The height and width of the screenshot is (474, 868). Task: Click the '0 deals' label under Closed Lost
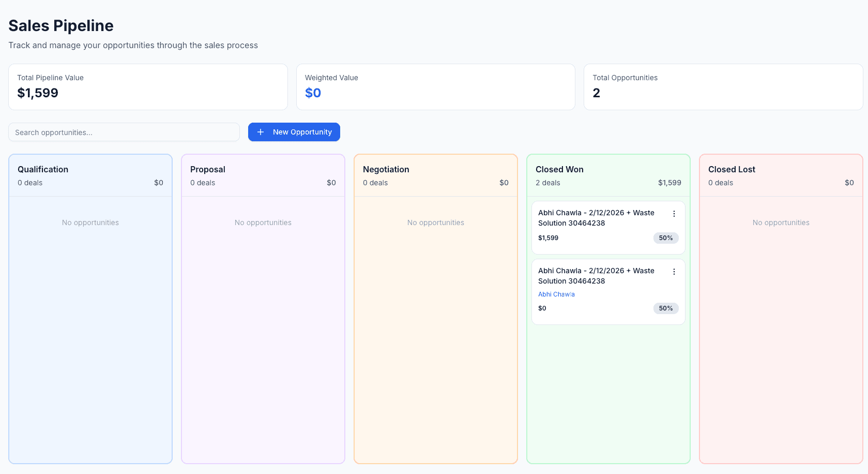pyautogui.click(x=721, y=183)
